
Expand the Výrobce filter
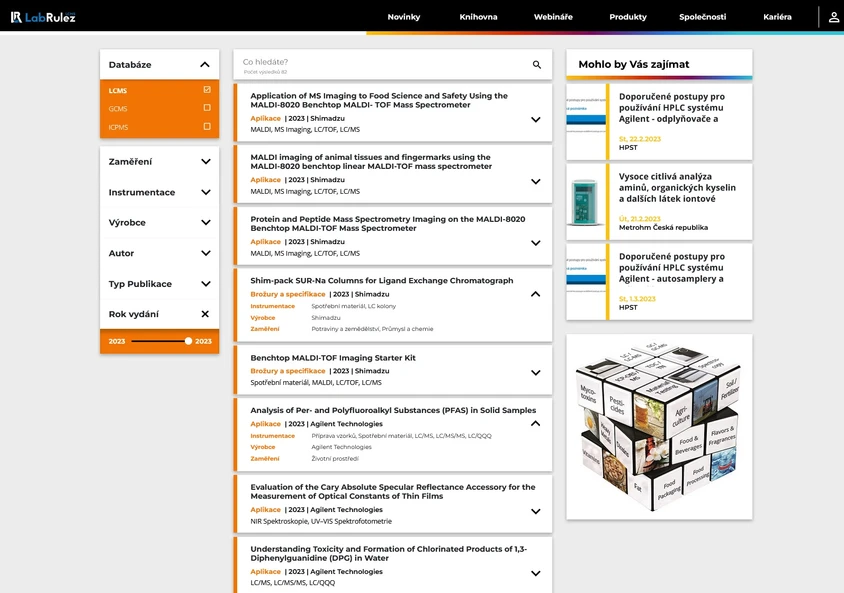[206, 222]
